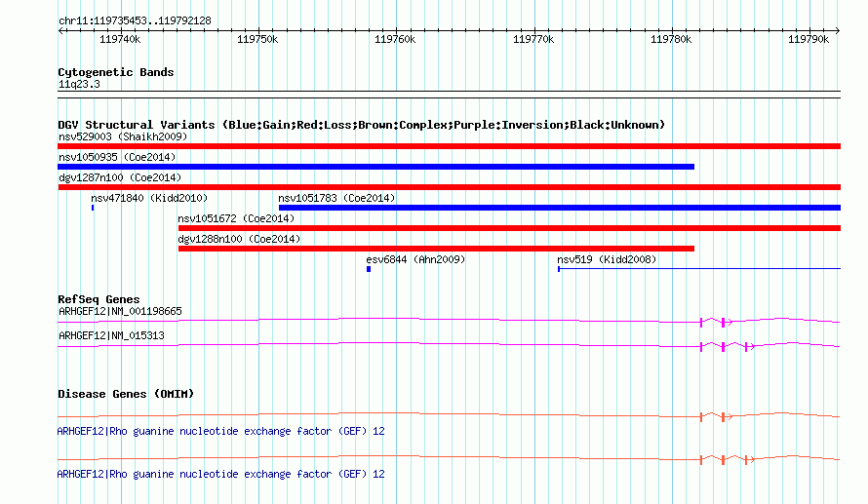Image resolution: width=868 pixels, height=504 pixels.
Task: Open second ARHGEF12 Rho guanine nucleotide link
Action: pyautogui.click(x=220, y=474)
